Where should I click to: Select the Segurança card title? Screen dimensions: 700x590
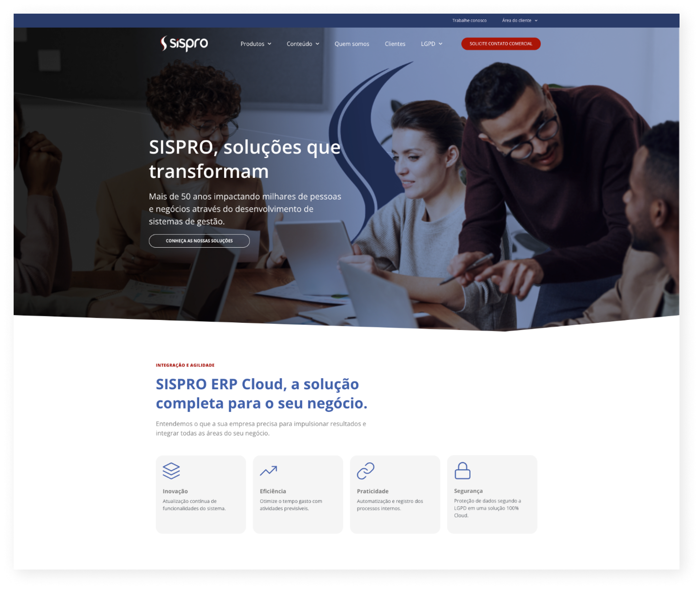point(468,491)
